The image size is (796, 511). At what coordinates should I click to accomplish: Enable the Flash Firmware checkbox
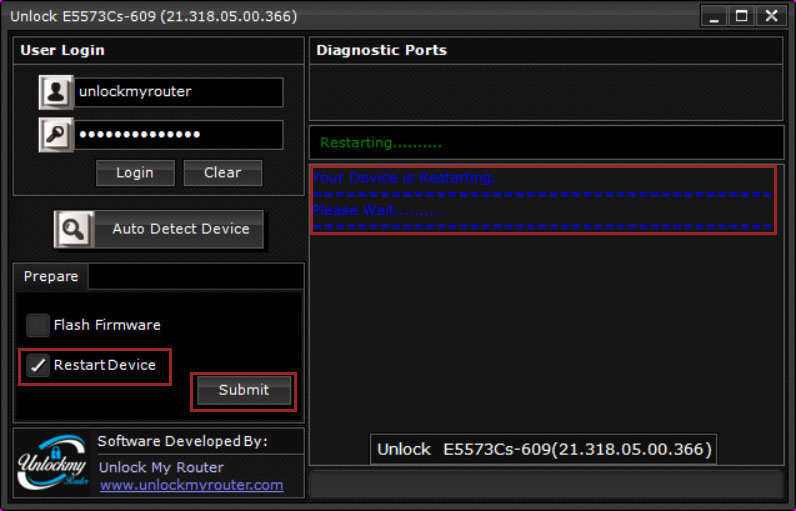[x=38, y=325]
